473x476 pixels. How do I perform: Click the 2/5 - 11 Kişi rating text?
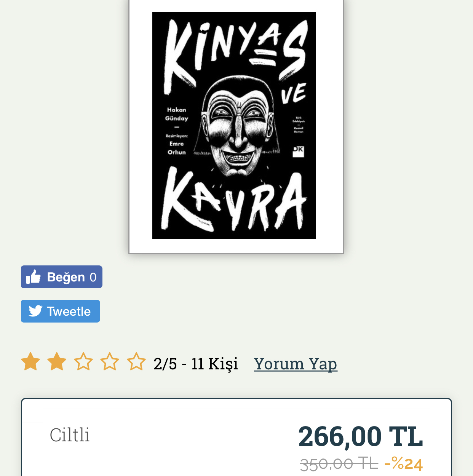[x=196, y=364]
